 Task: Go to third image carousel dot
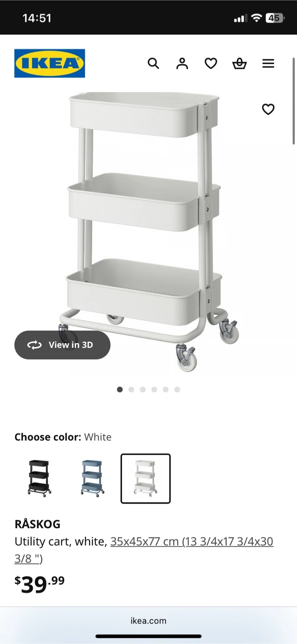pos(143,390)
